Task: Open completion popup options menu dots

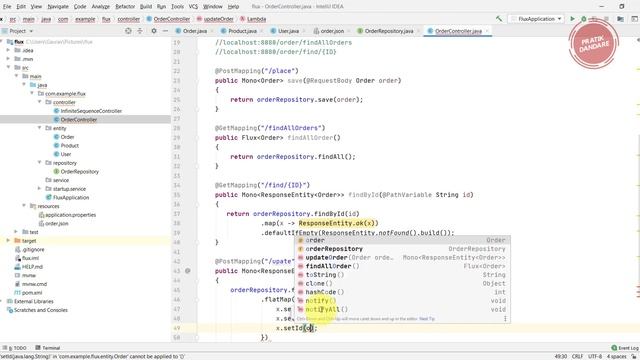Action: (x=505, y=318)
